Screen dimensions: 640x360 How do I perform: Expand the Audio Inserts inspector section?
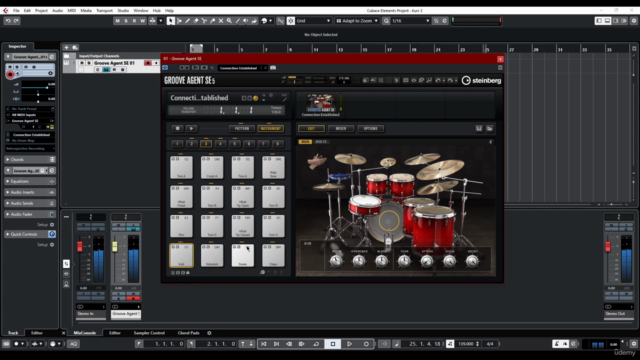coord(29,192)
